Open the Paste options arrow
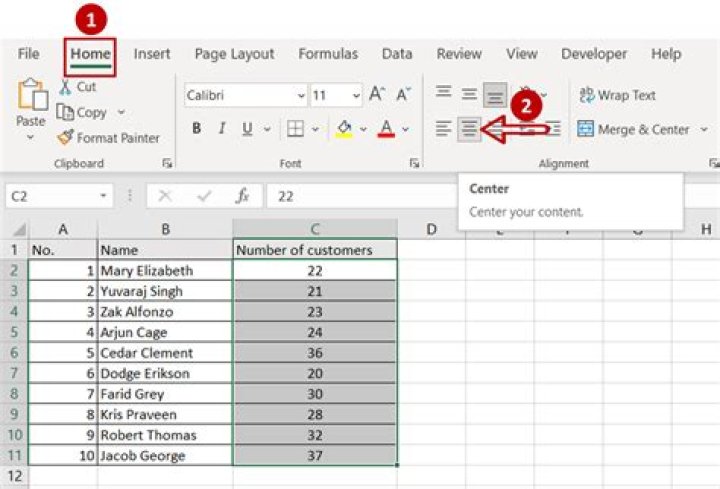The width and height of the screenshot is (720, 489). (30, 137)
